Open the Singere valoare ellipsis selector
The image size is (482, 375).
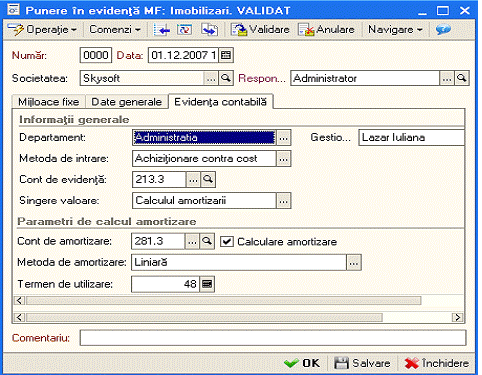[284, 201]
